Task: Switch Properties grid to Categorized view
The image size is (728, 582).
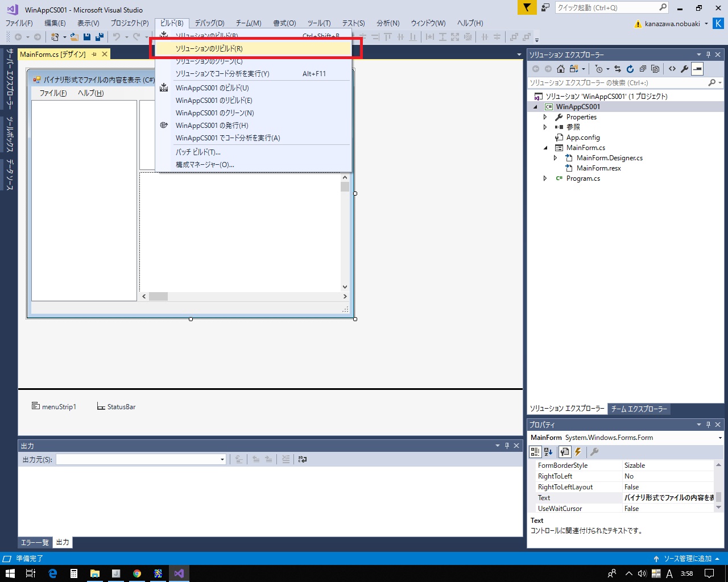Action: 535,452
